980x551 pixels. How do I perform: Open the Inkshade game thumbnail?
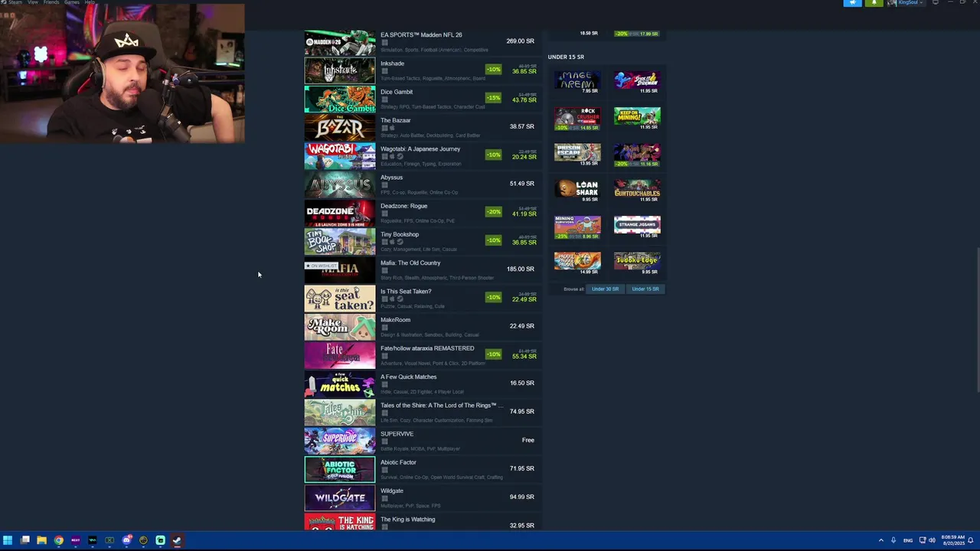click(340, 70)
